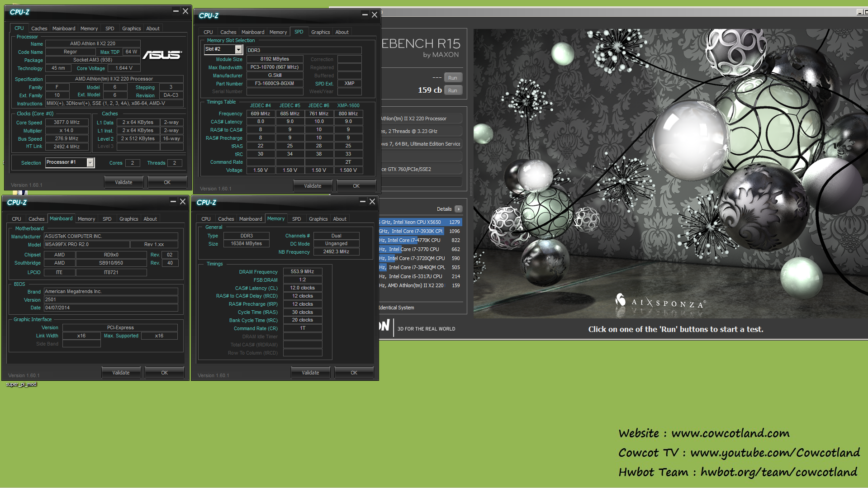Open About tab in Memory CPU-Z window
Viewport: 868px width, 488px height.
[340, 219]
